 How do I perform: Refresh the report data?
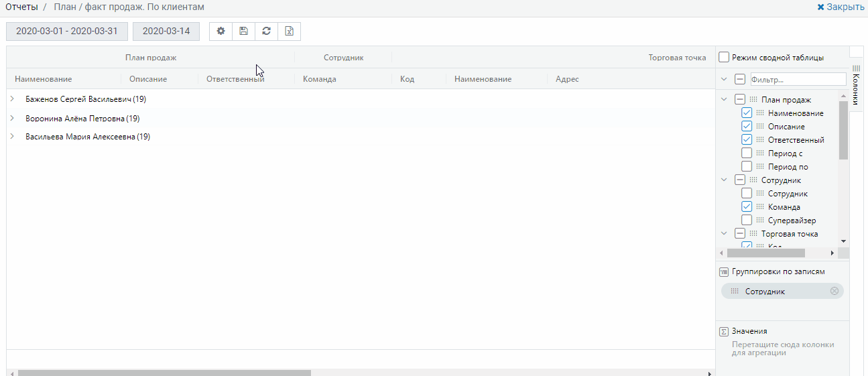click(266, 32)
